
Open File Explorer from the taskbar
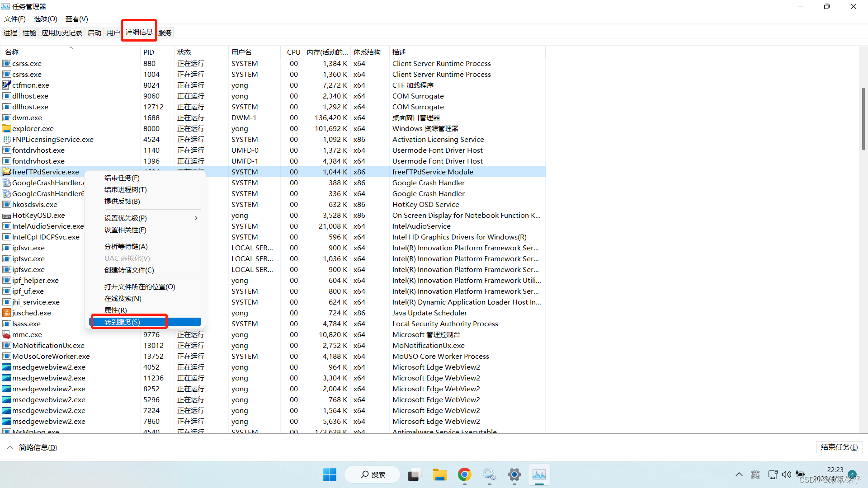coord(439,474)
